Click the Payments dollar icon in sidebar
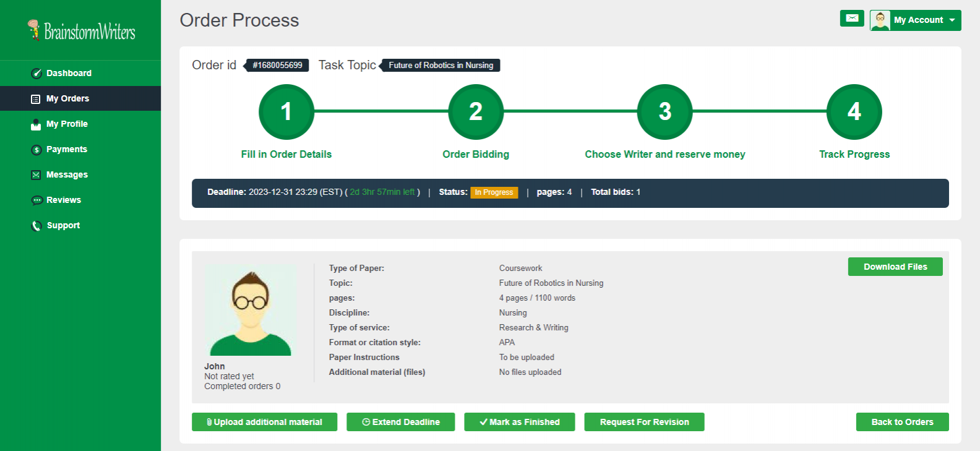 coord(37,150)
